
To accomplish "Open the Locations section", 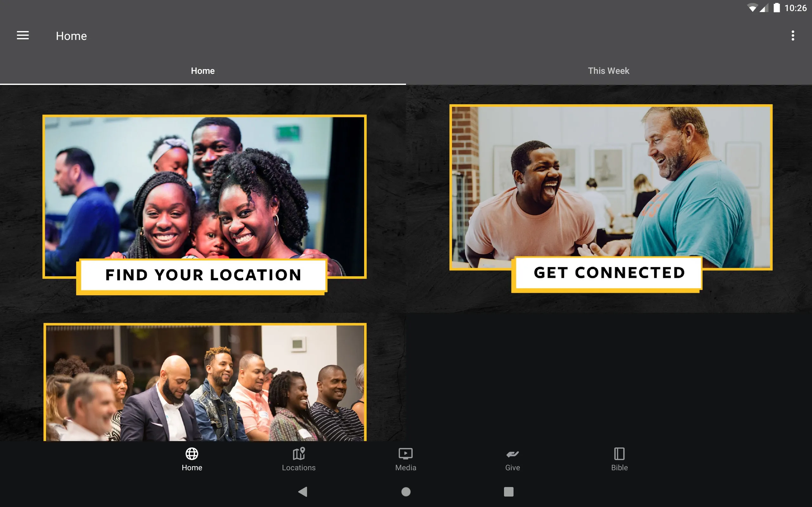I will pyautogui.click(x=299, y=459).
